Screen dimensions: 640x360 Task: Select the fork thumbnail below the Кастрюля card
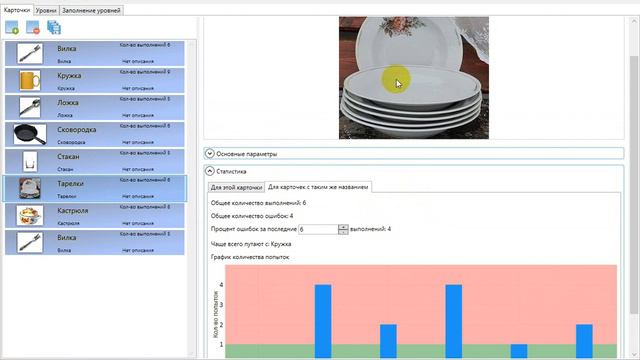click(29, 242)
